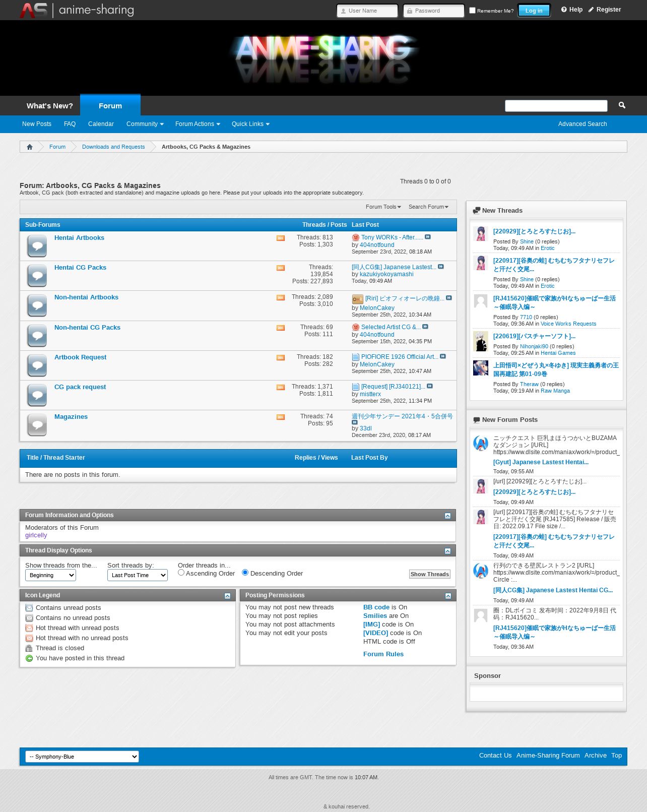Click the Password input field
Image resolution: width=647 pixels, height=812 pixels.
(x=434, y=11)
